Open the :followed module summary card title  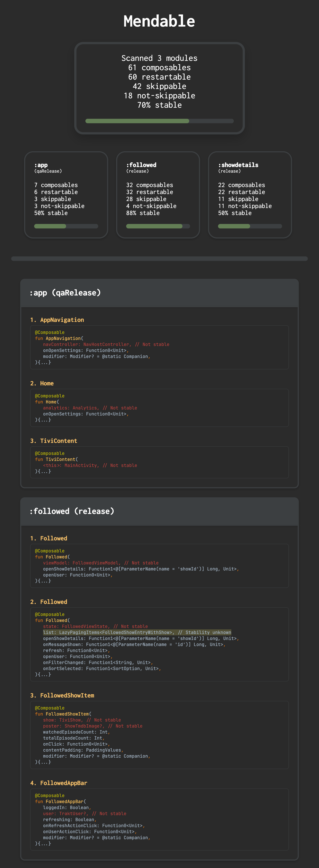[141, 165]
